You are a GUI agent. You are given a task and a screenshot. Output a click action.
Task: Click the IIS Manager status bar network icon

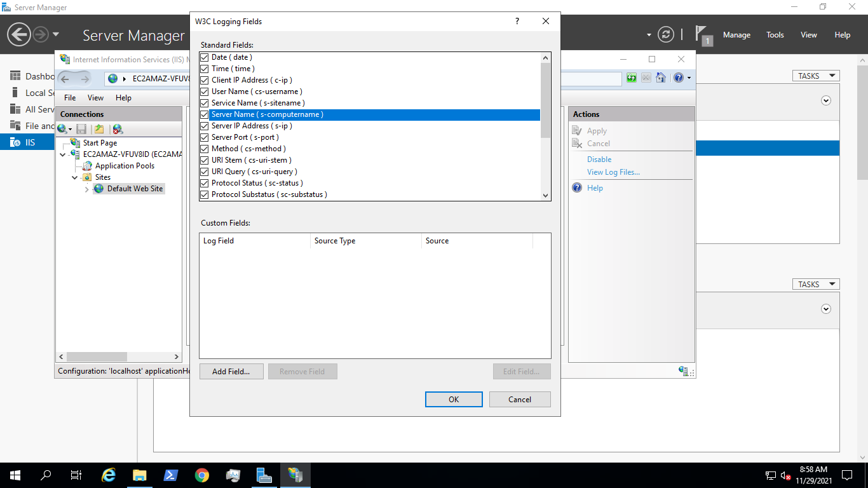(684, 371)
